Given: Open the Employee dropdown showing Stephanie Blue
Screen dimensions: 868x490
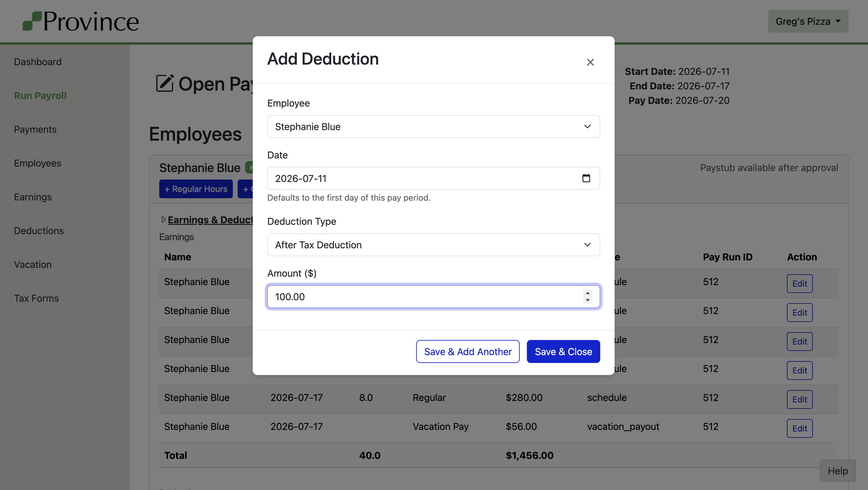Looking at the screenshot, I should (x=433, y=126).
